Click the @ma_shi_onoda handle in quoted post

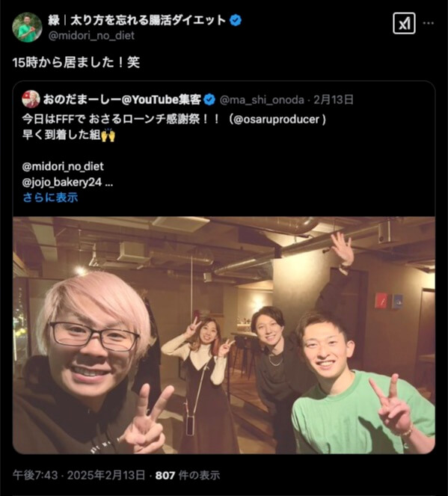[262, 100]
